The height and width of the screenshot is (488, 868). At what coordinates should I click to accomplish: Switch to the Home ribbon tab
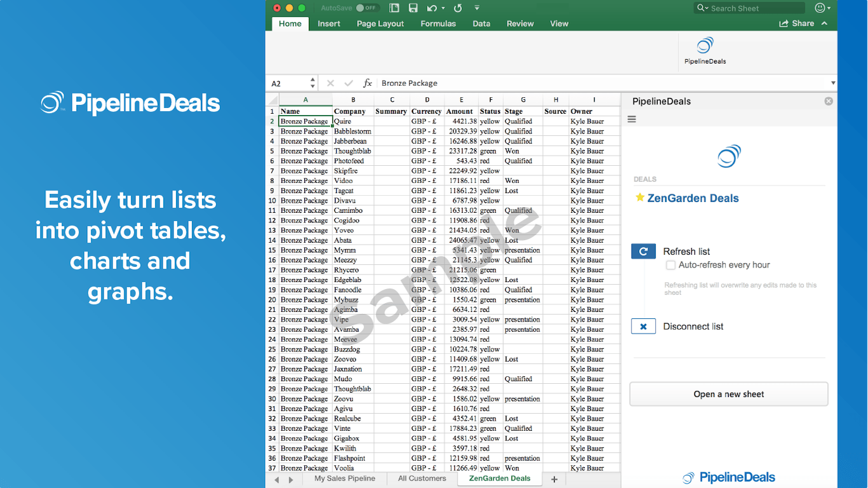point(290,24)
